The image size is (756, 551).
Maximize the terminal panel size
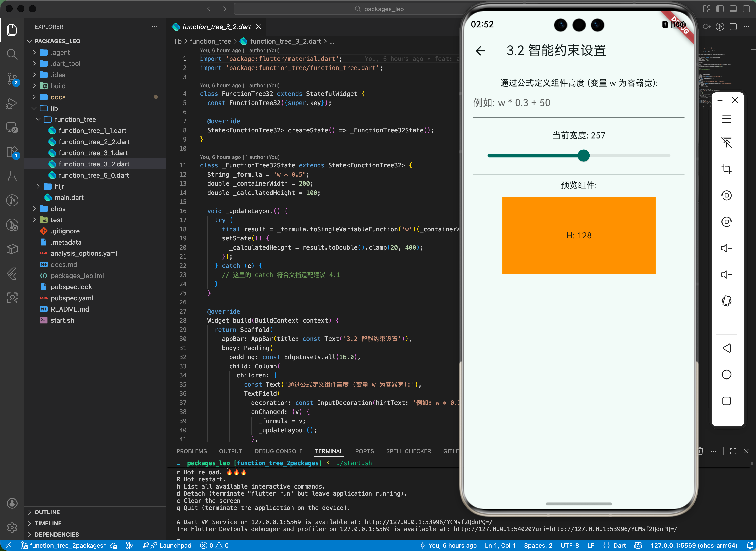click(733, 451)
